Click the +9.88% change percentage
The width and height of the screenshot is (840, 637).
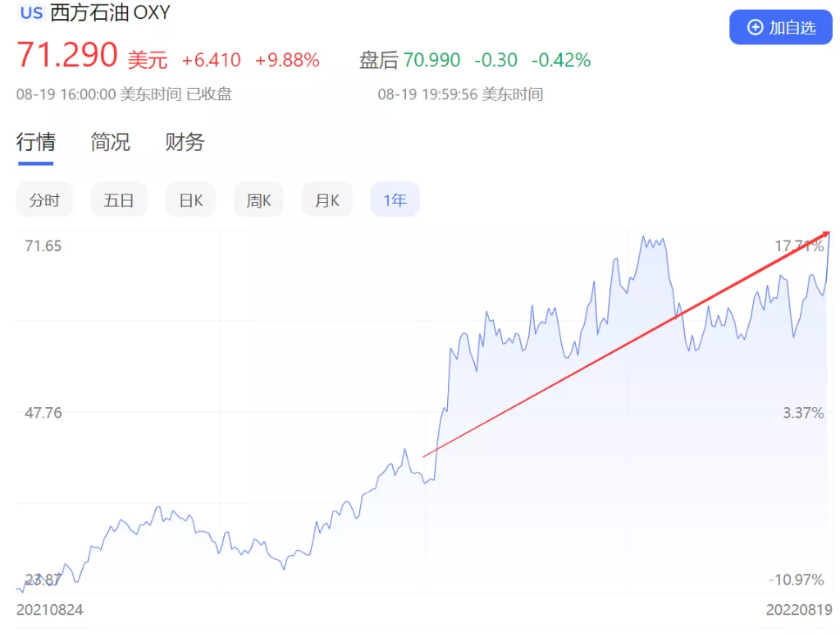287,60
